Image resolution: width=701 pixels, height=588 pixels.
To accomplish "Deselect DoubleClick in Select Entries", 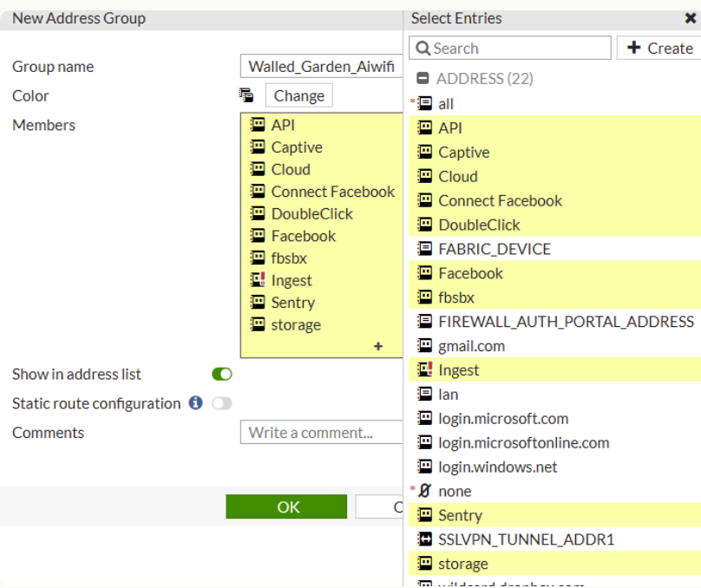I will click(x=554, y=225).
